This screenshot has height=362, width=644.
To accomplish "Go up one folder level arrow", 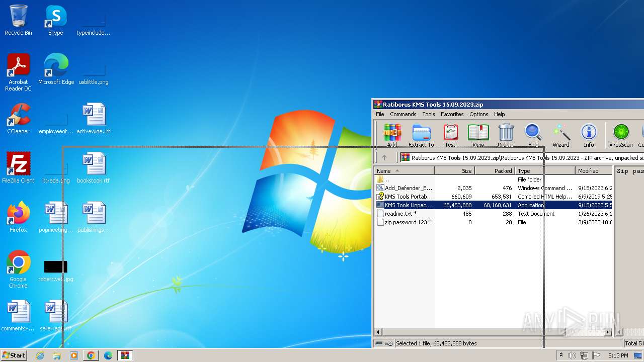I will click(x=384, y=157).
